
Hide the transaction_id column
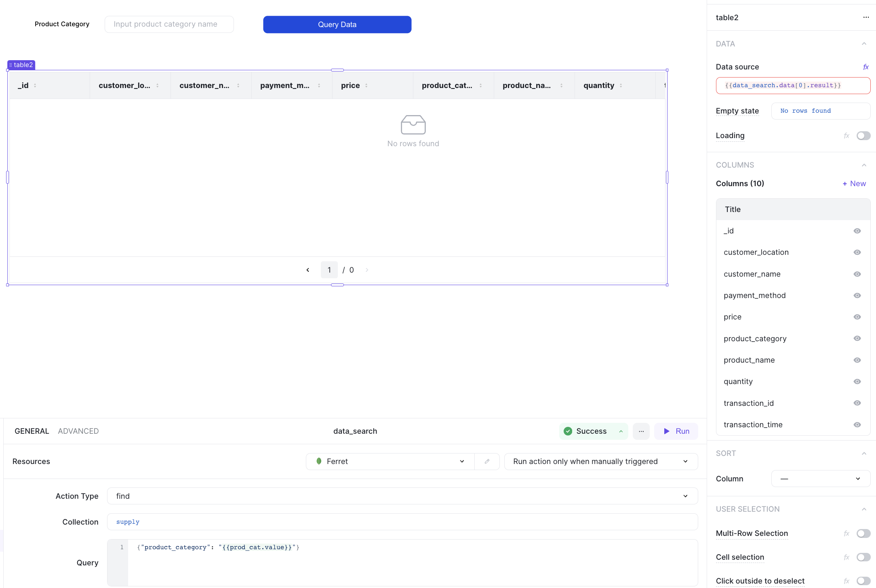pyautogui.click(x=857, y=403)
